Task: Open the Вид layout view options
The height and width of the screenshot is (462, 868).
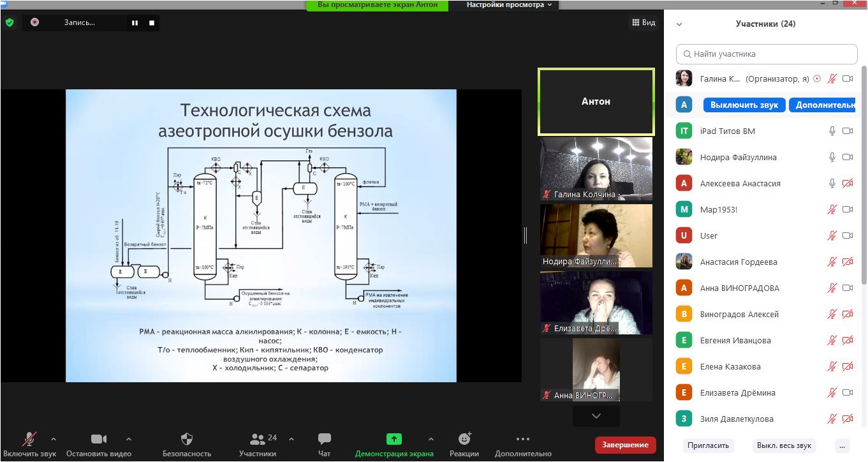Action: click(644, 22)
